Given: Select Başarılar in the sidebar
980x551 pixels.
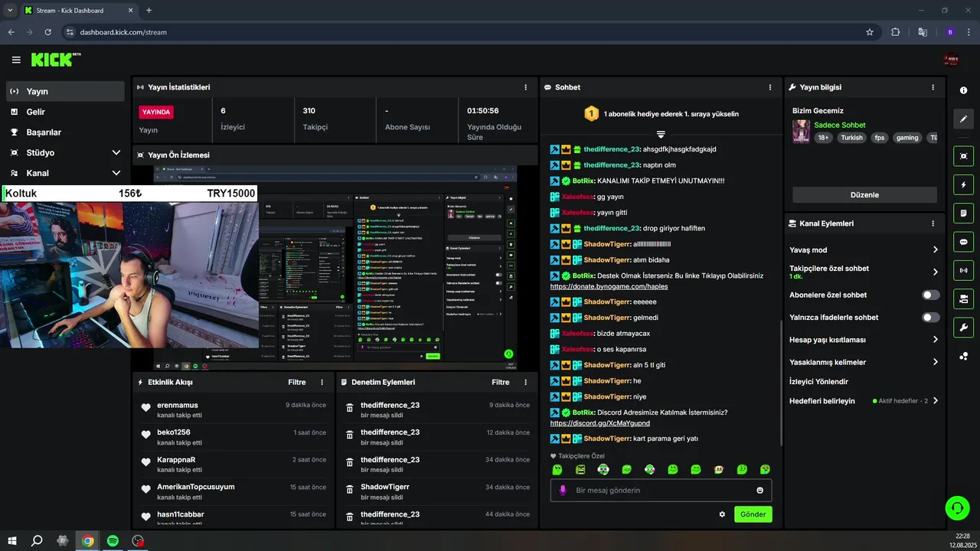Looking at the screenshot, I should [64, 132].
